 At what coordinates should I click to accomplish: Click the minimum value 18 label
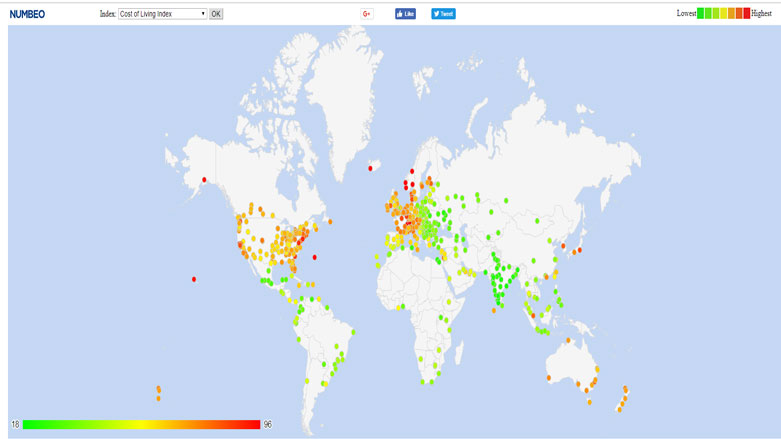click(x=15, y=425)
